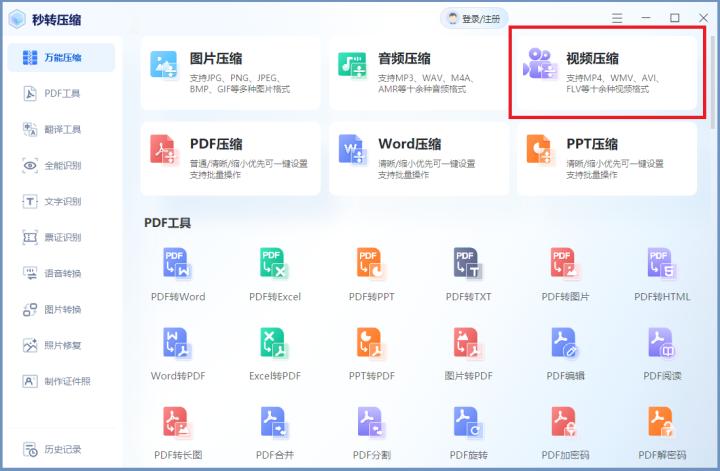Click the 登录/注册 login button
The height and width of the screenshot is (471, 720).
474,19
